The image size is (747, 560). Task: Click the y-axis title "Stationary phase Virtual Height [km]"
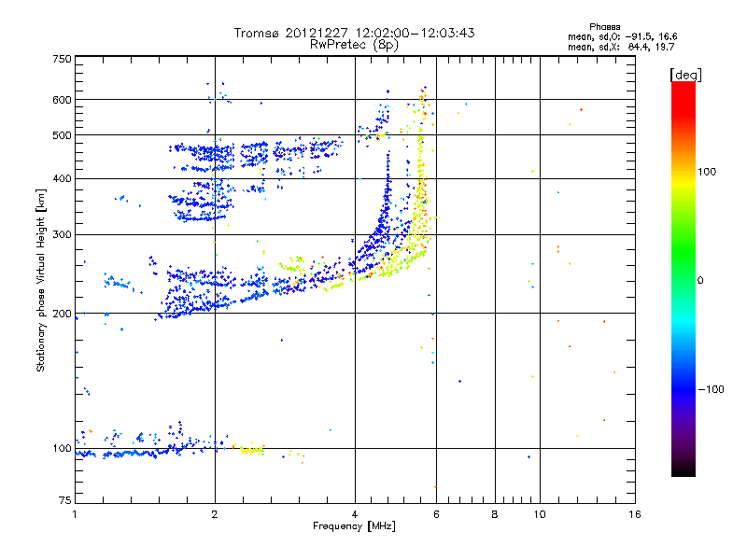(40, 280)
